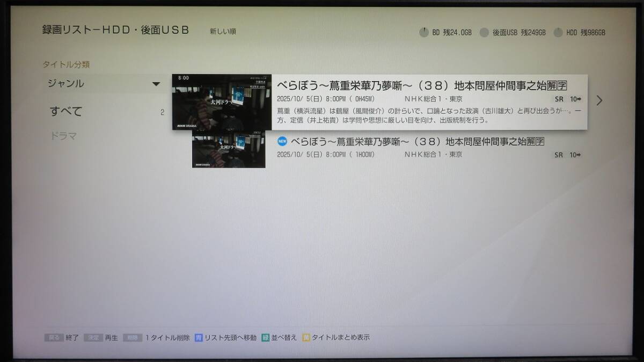Click the 10 dubbing count icon of first recording

pos(576,99)
